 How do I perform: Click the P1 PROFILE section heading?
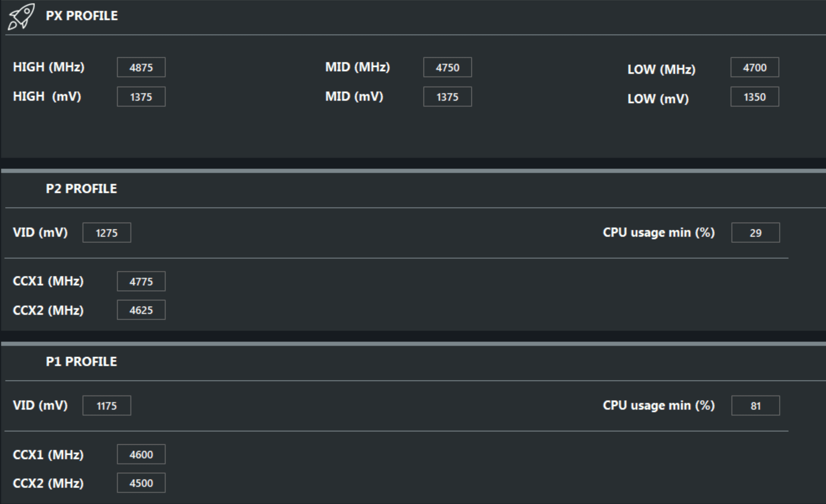(x=81, y=361)
